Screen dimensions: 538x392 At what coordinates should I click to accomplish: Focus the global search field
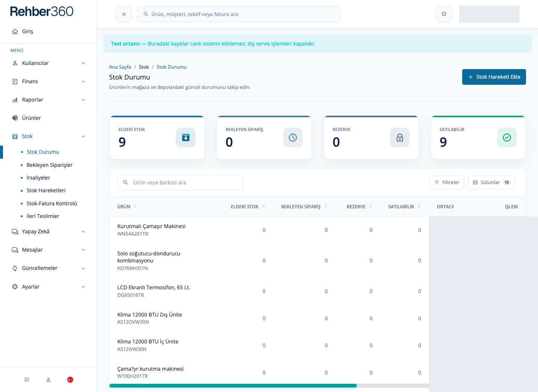click(239, 14)
